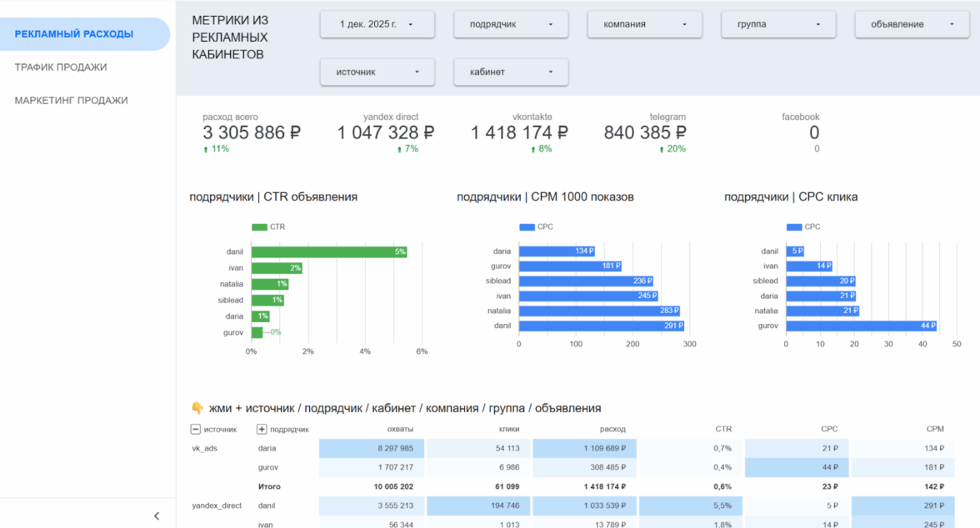The height and width of the screenshot is (528, 980).
Task: Select the Рекламный расходы page
Action: (74, 34)
